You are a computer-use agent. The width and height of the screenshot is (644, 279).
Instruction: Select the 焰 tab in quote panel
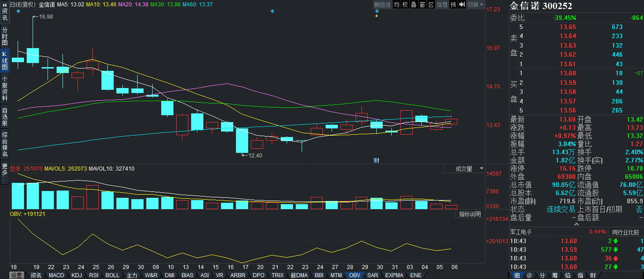coord(567,275)
